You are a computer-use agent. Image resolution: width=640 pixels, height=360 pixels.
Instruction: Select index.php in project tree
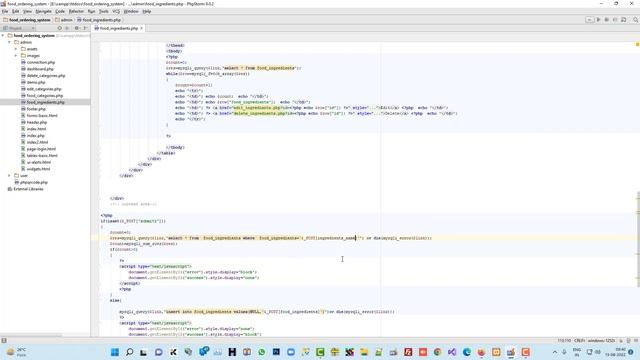coord(33,136)
